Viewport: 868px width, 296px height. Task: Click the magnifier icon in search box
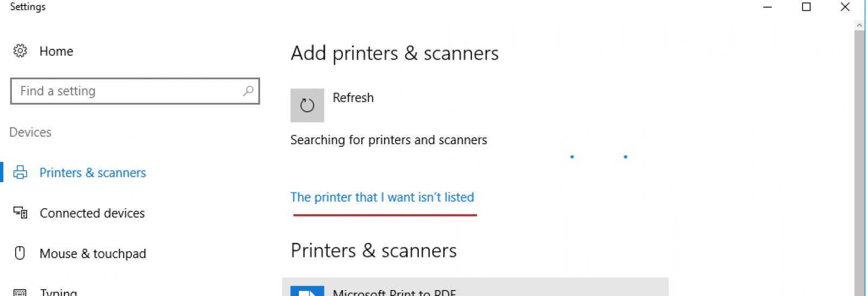[248, 91]
